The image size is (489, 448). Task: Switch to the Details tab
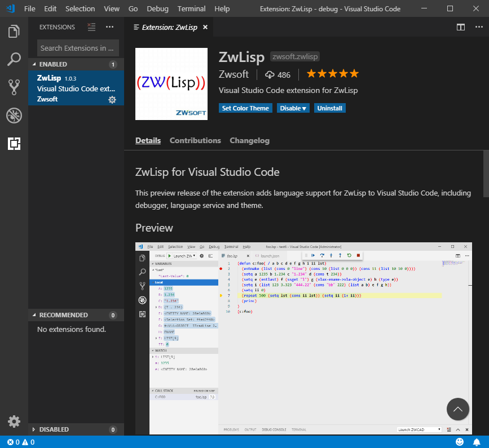click(148, 140)
